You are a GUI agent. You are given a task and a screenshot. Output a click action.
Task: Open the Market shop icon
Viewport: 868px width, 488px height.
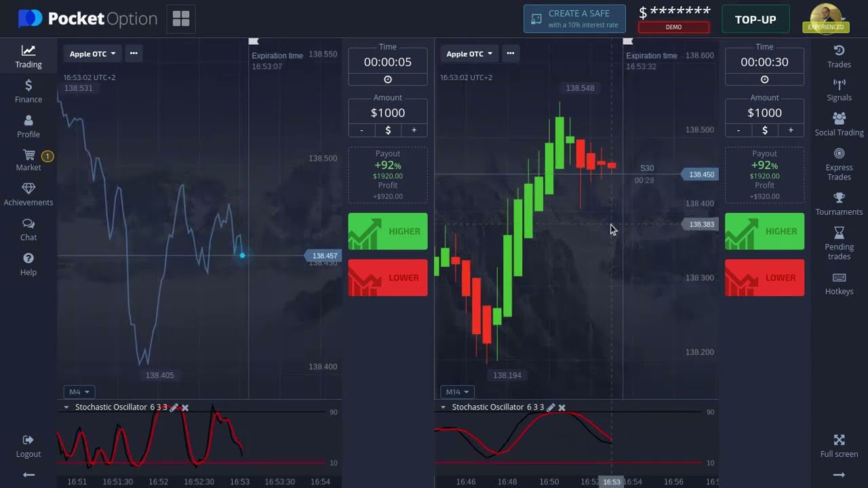tap(28, 161)
